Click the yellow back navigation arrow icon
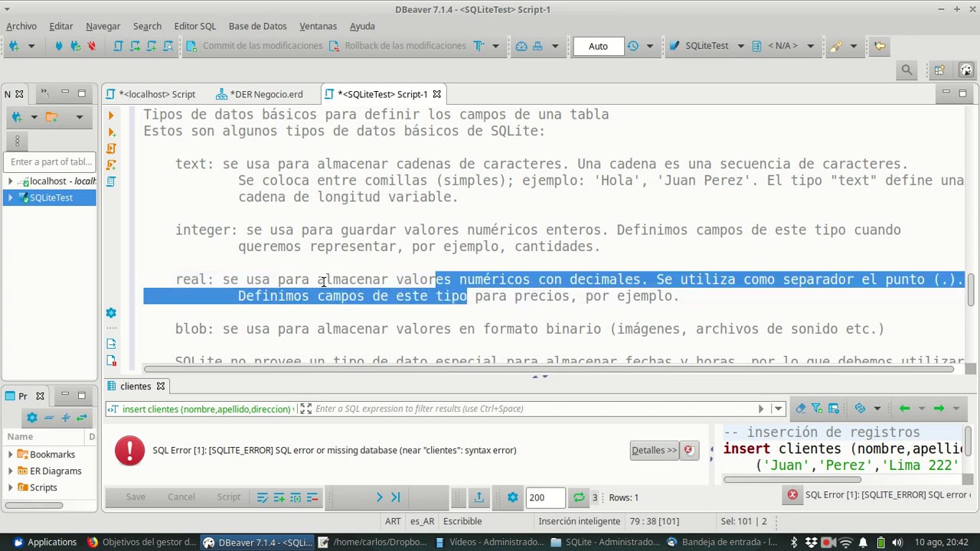Image resolution: width=980 pixels, height=551 pixels. pyautogui.click(x=879, y=46)
